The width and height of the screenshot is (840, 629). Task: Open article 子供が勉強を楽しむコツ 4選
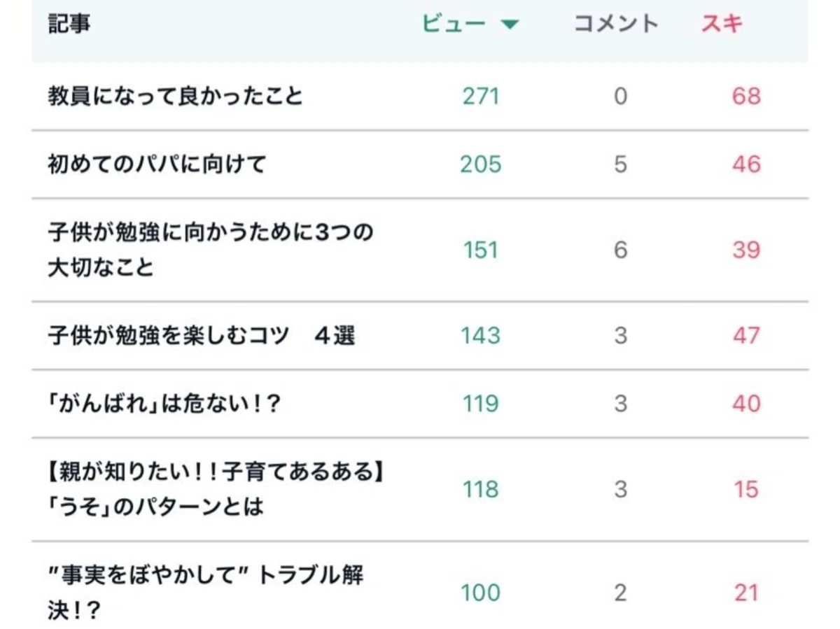pyautogui.click(x=202, y=336)
